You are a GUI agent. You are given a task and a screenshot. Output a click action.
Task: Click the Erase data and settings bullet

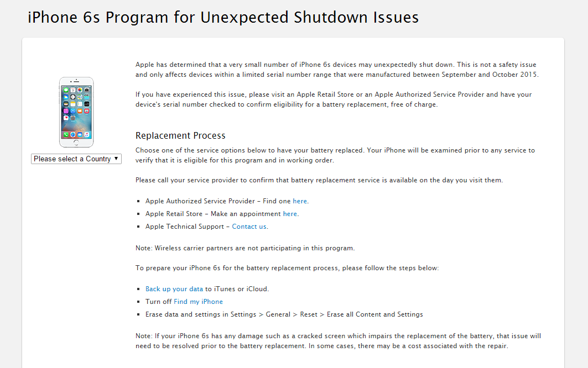tap(284, 314)
